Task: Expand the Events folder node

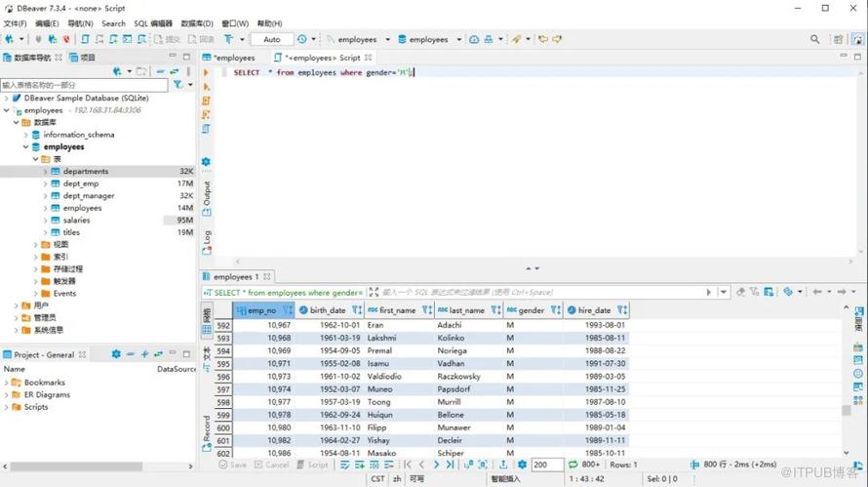Action: [35, 293]
